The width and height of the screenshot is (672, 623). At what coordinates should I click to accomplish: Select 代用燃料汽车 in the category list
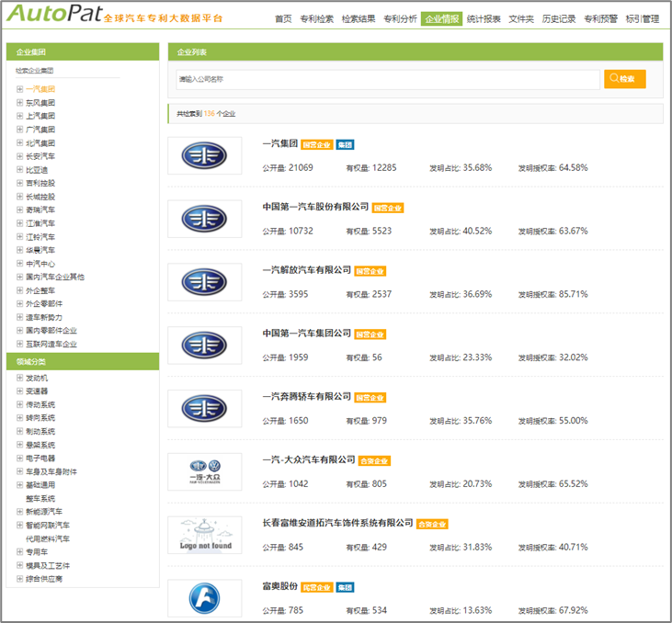click(x=48, y=539)
